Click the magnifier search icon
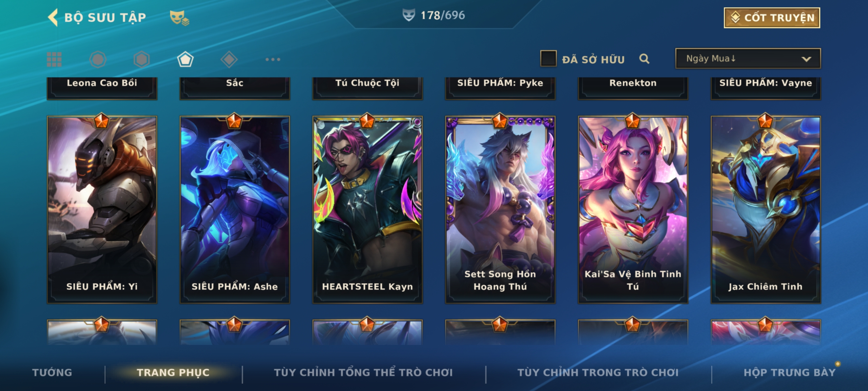The height and width of the screenshot is (391, 868). (x=644, y=59)
